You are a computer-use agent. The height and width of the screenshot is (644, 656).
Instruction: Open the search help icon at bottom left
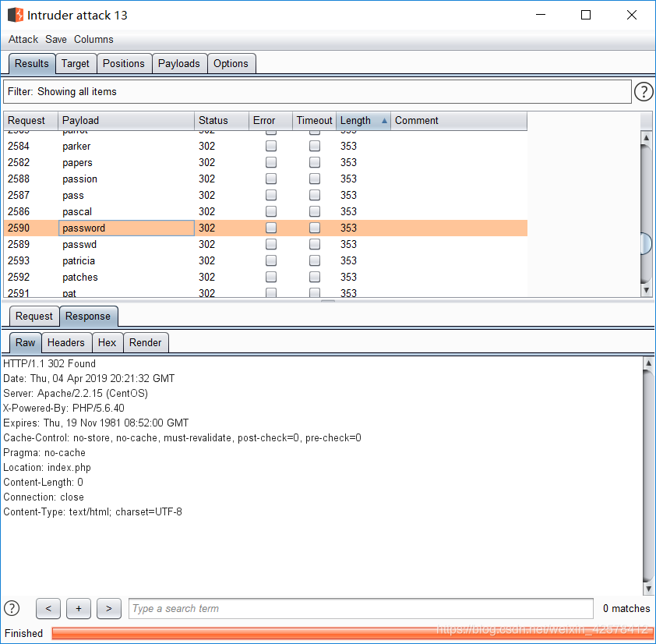pos(12,608)
